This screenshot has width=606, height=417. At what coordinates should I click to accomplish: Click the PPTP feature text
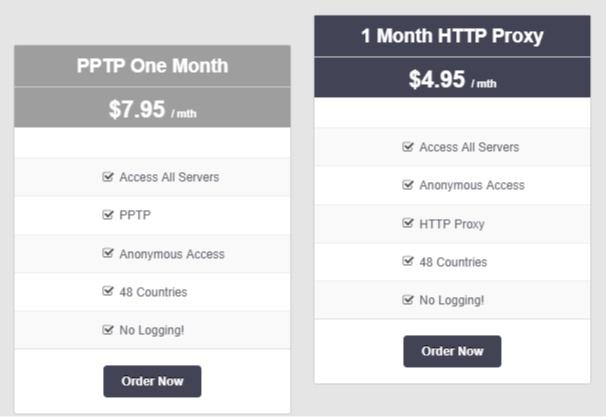[x=135, y=215]
